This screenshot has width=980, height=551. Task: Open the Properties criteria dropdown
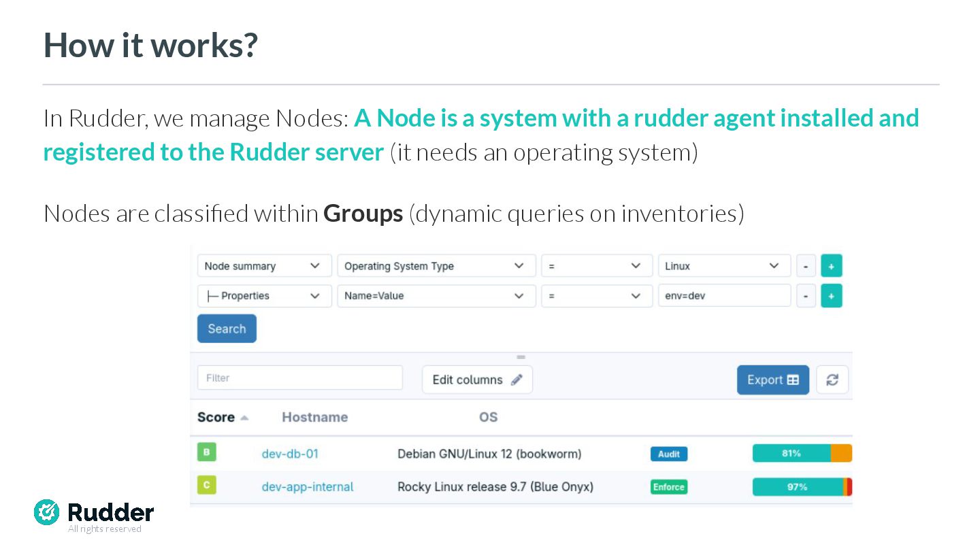click(264, 296)
